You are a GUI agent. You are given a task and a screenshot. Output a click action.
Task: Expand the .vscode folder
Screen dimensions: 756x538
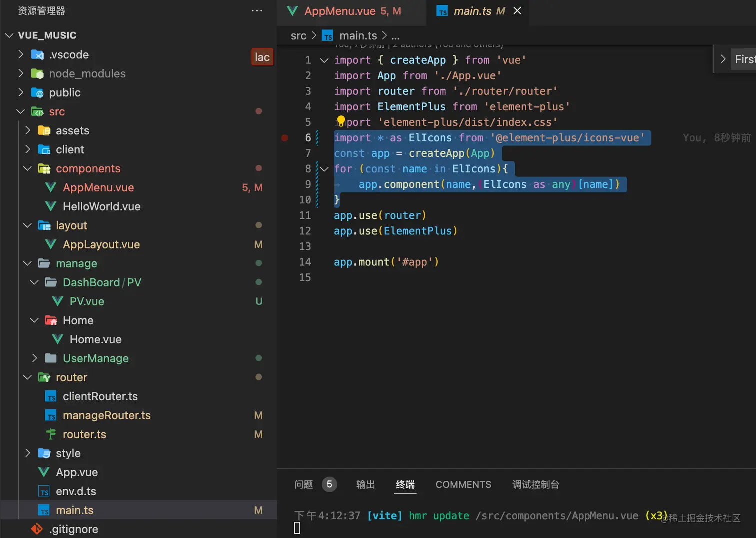[x=20, y=54]
